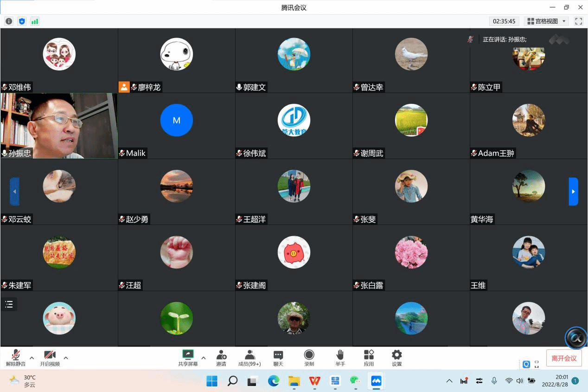Open the meeting info icon
Screen dimensions: 588x392
[9, 21]
